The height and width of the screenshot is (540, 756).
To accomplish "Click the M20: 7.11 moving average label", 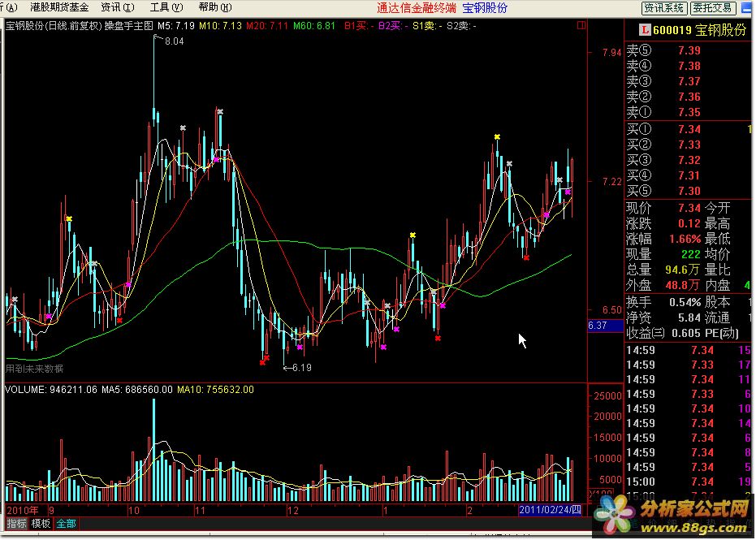I will pos(267,25).
